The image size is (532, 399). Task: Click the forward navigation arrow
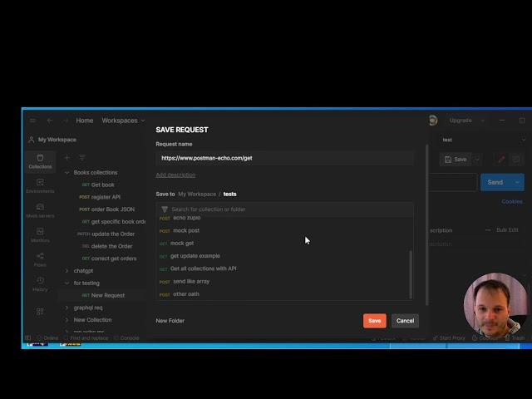66,121
